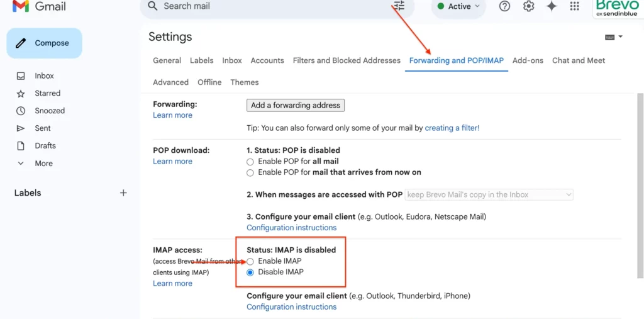The image size is (644, 319).
Task: Select Enable POP for mail arriving now on
Action: coord(250,173)
